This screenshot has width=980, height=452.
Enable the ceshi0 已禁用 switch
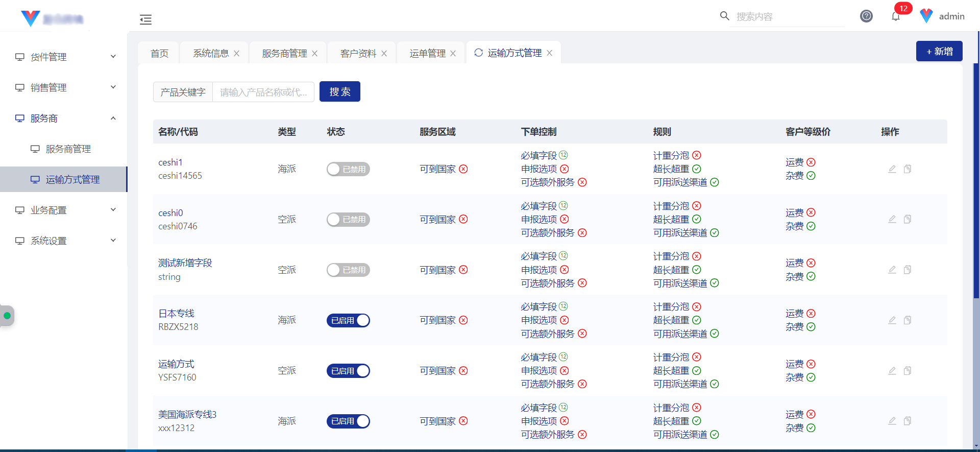[348, 219]
